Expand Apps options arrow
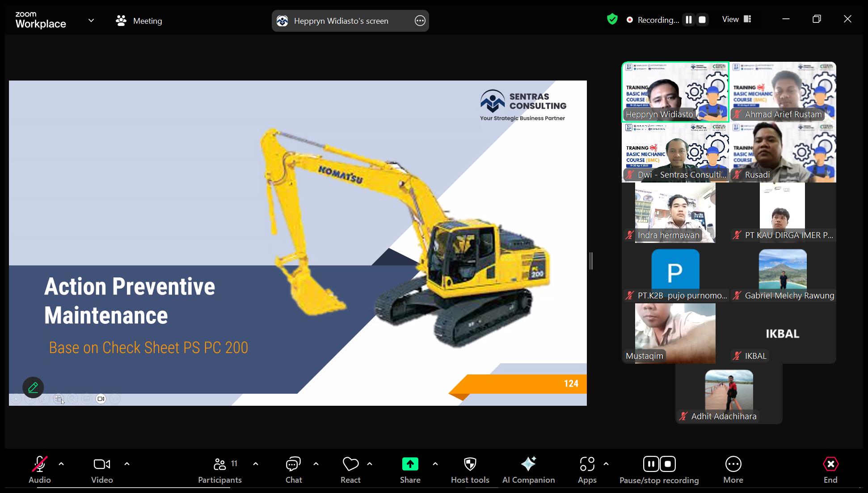This screenshot has width=868, height=493. coord(606,464)
